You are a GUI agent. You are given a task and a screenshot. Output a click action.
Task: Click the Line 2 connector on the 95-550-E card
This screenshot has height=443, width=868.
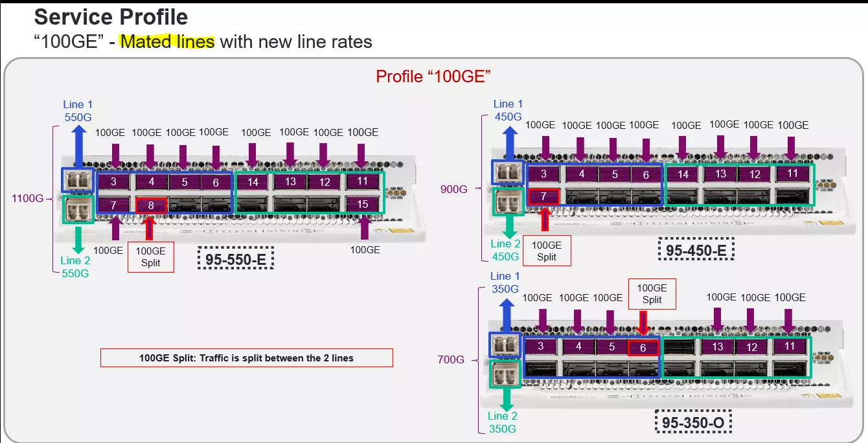coord(78,210)
